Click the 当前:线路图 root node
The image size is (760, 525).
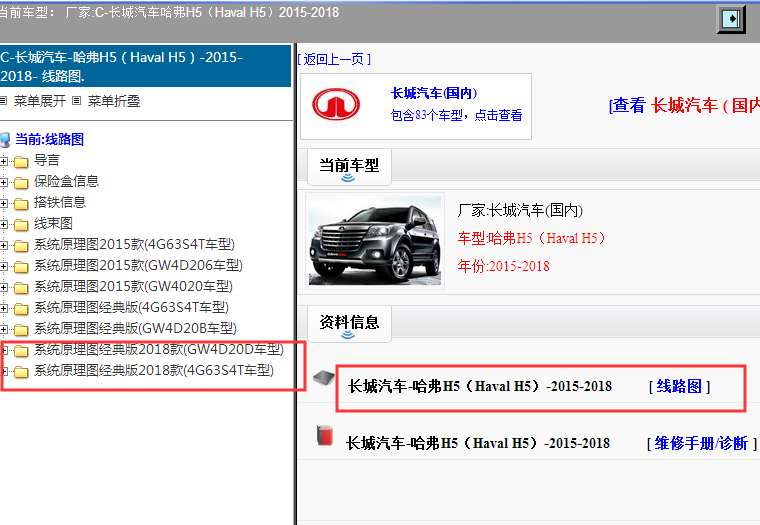49,140
